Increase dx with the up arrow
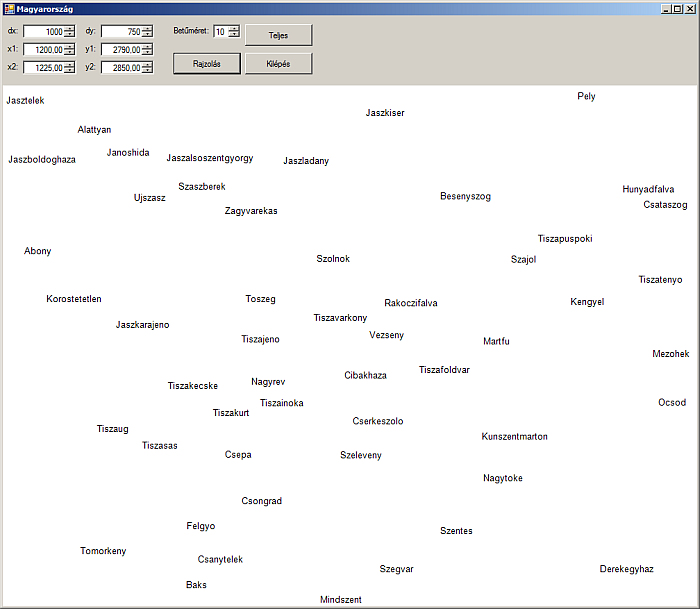 point(70,29)
